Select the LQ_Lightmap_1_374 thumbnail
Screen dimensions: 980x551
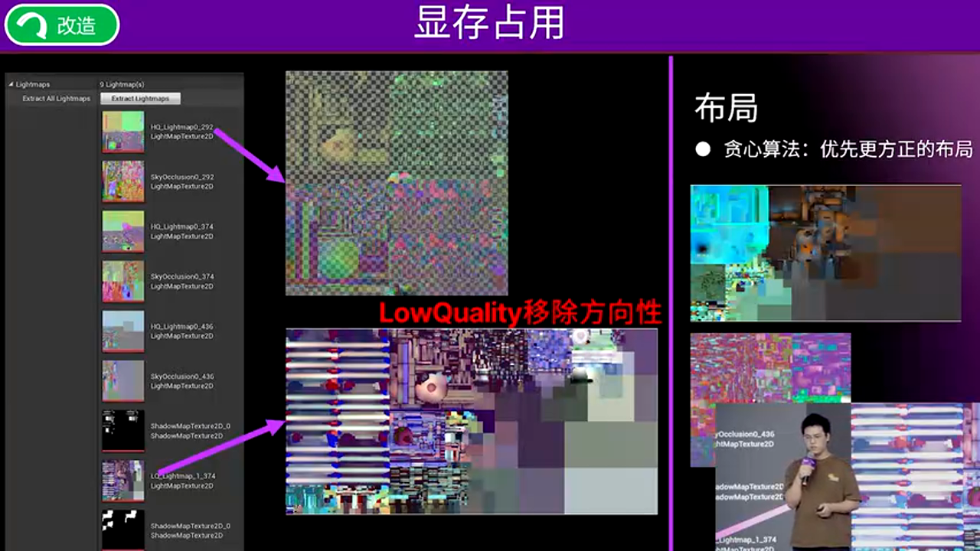pos(122,481)
